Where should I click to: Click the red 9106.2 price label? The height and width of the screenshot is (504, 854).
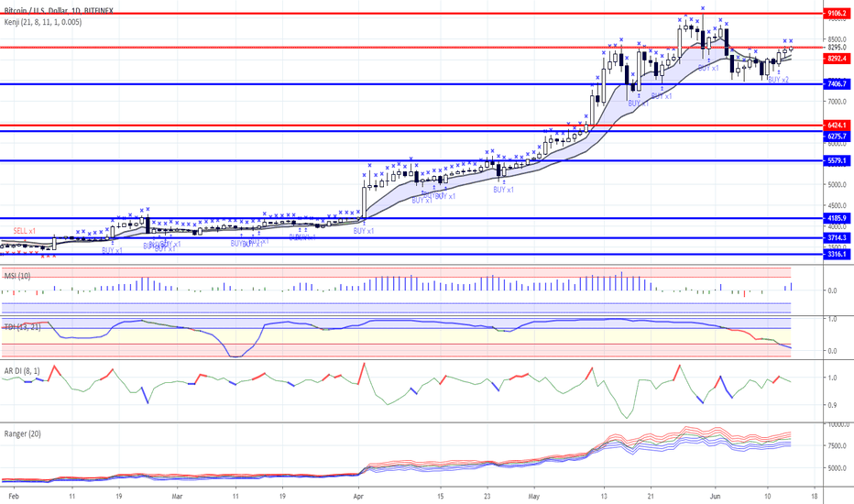coord(837,13)
